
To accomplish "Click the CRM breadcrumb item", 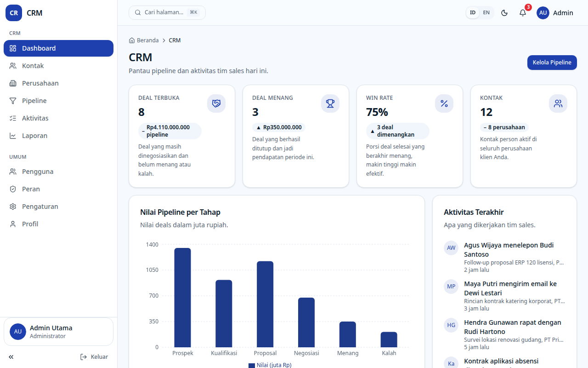I will tap(175, 40).
